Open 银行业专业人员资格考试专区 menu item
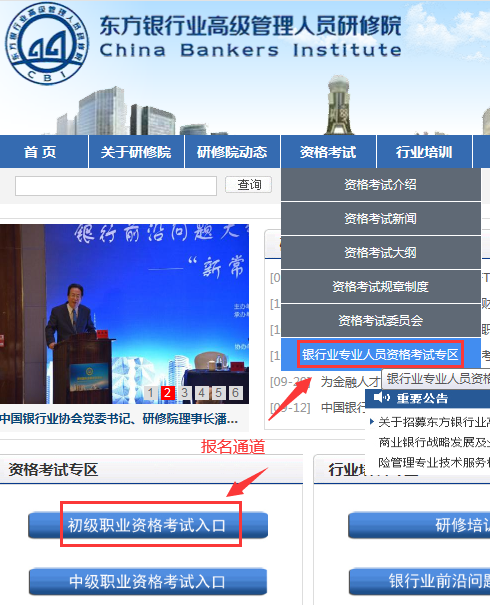The width and height of the screenshot is (490, 605). [x=381, y=354]
